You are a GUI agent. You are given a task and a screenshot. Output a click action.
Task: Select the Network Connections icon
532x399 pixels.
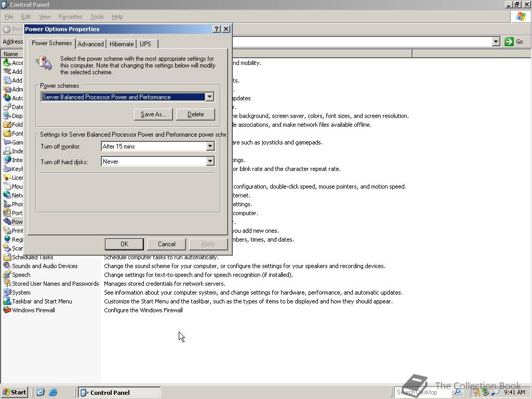point(7,195)
